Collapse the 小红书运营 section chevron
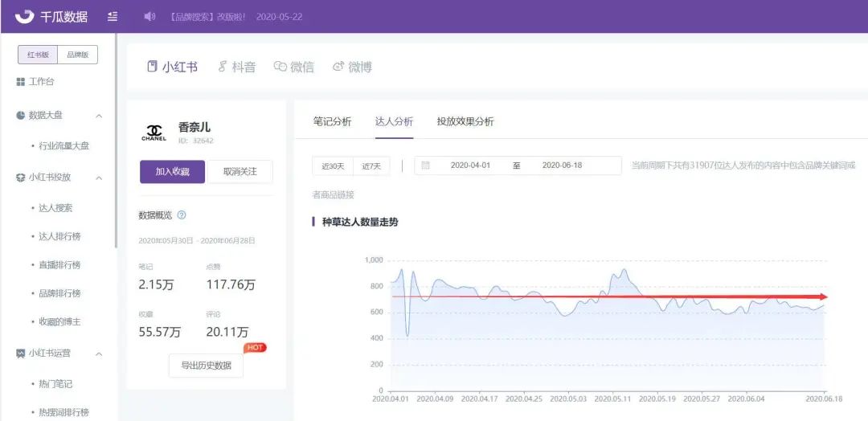 99,353
